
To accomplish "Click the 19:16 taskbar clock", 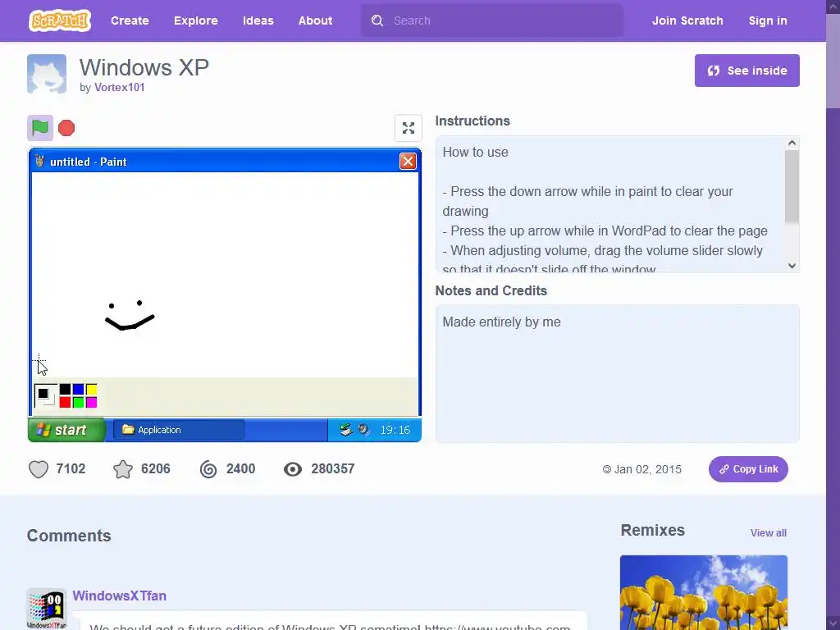I will tap(395, 430).
